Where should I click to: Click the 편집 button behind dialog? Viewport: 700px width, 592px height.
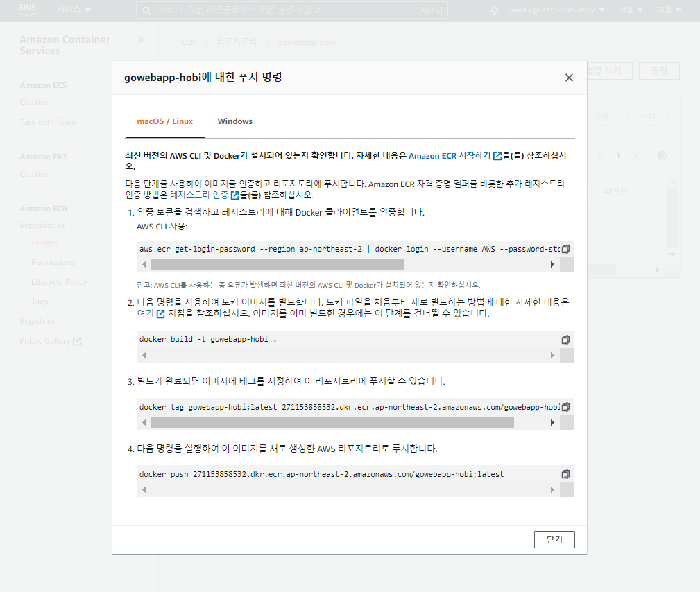coord(659,71)
